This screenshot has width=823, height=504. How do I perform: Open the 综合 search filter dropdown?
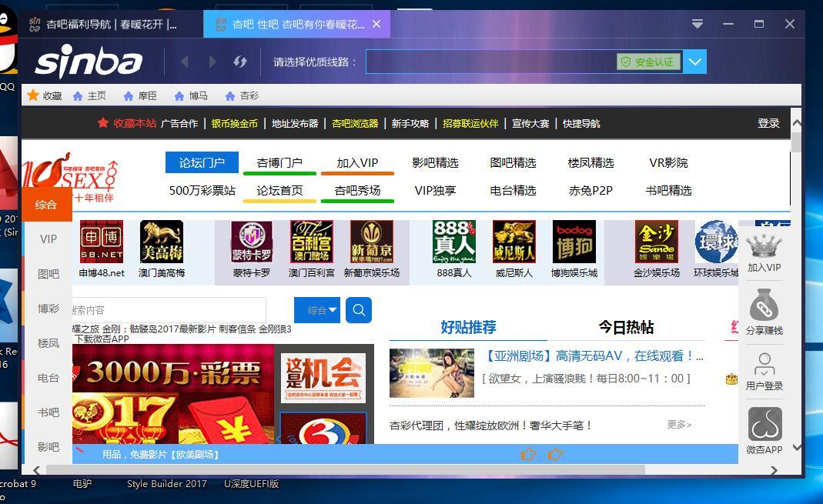point(317,310)
